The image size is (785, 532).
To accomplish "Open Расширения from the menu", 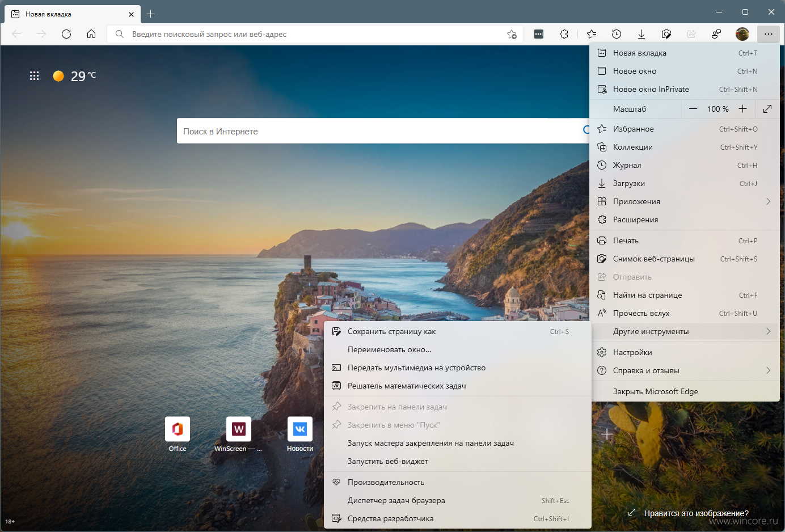I will (x=685, y=219).
